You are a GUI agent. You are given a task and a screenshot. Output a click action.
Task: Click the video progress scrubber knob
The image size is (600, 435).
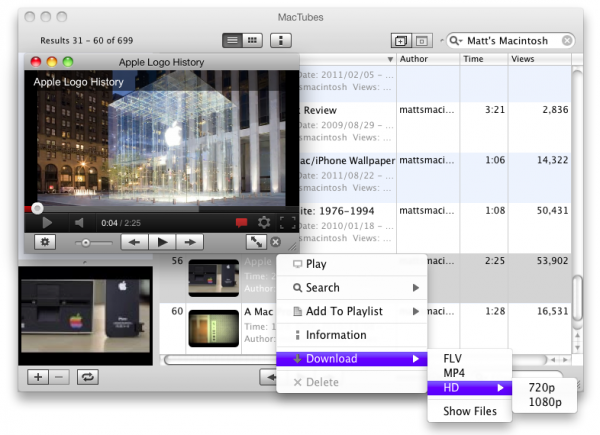click(37, 209)
